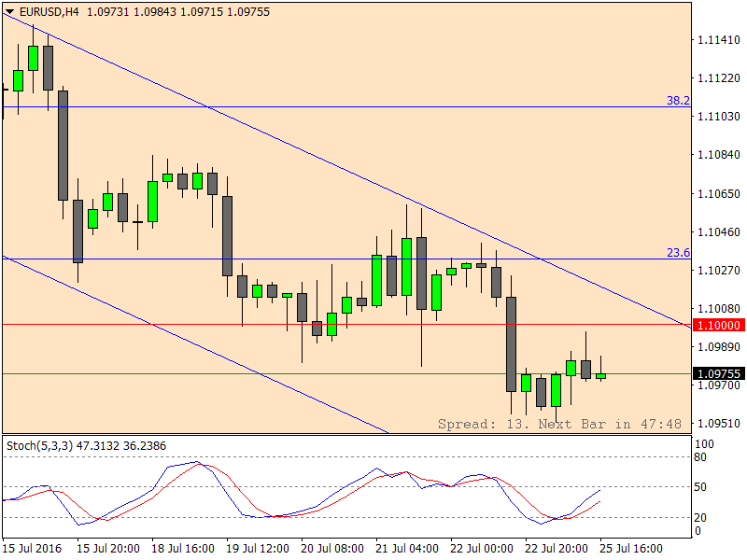Click the EURUSD,H4 chart title text

point(49,12)
